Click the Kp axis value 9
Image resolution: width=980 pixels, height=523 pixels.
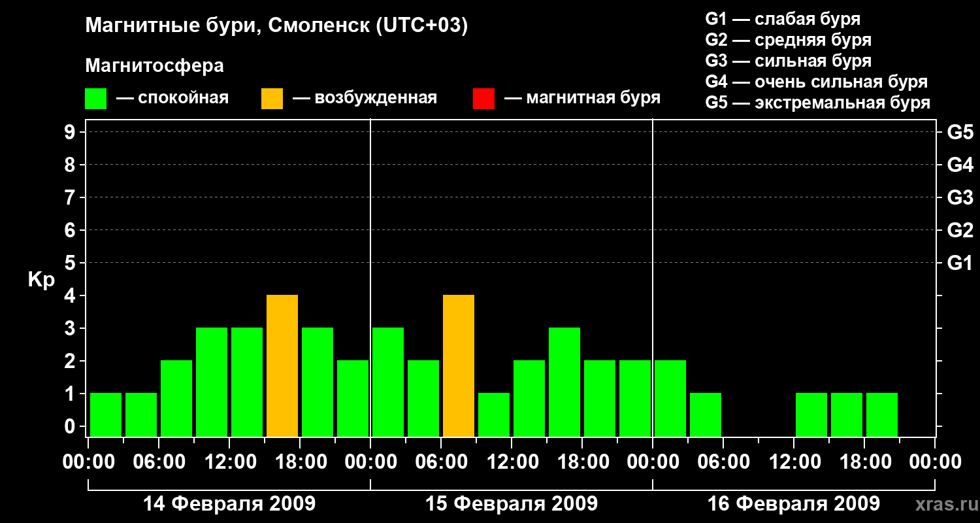tap(71, 132)
